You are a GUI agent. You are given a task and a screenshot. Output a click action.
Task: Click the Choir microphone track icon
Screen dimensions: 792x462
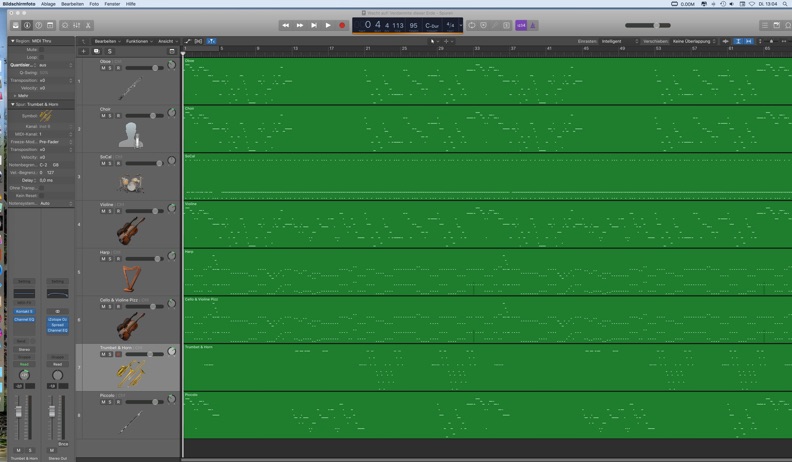tap(131, 135)
